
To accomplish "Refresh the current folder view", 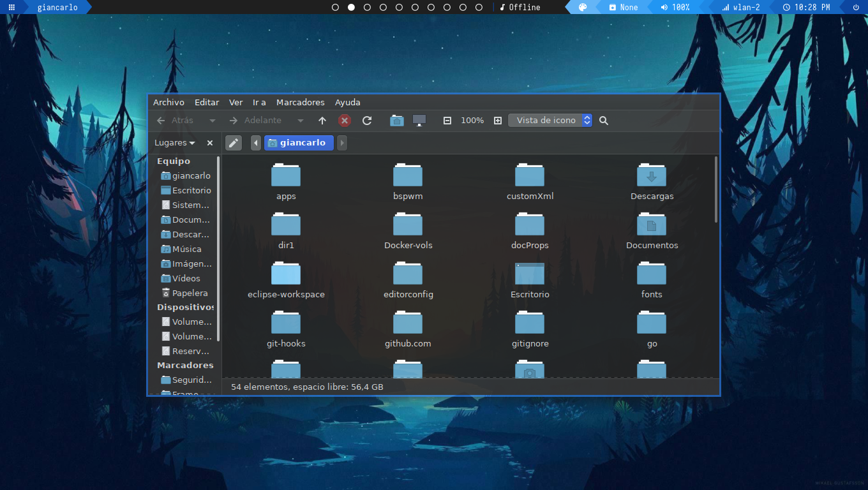I will (x=367, y=120).
